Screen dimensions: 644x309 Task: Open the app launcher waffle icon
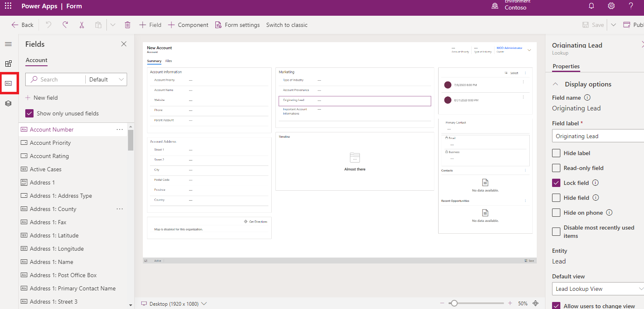coord(8,6)
